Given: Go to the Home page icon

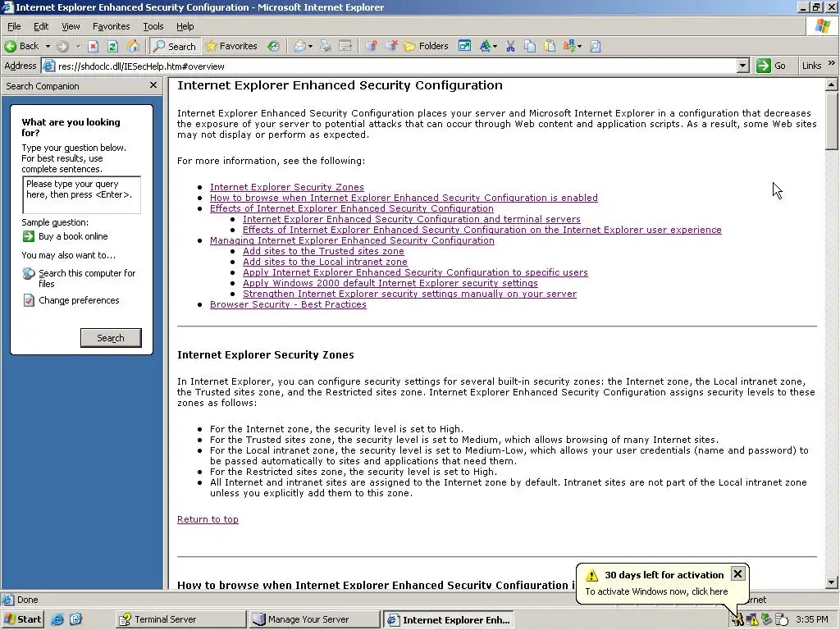Looking at the screenshot, I should coord(132,46).
